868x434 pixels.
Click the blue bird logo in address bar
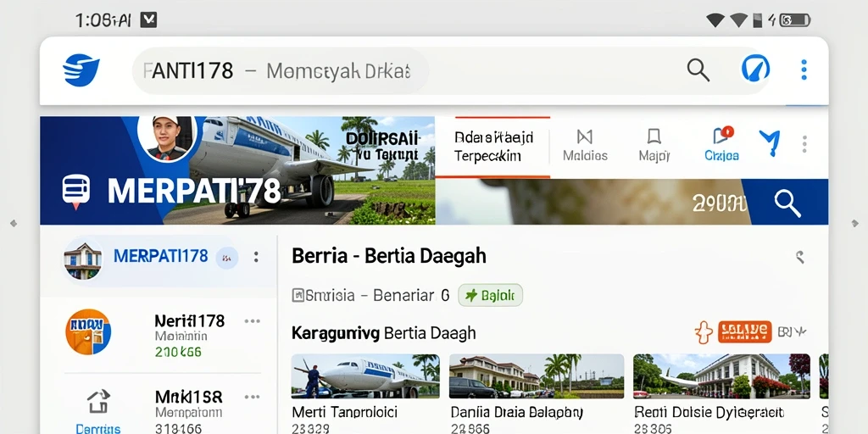pyautogui.click(x=81, y=70)
